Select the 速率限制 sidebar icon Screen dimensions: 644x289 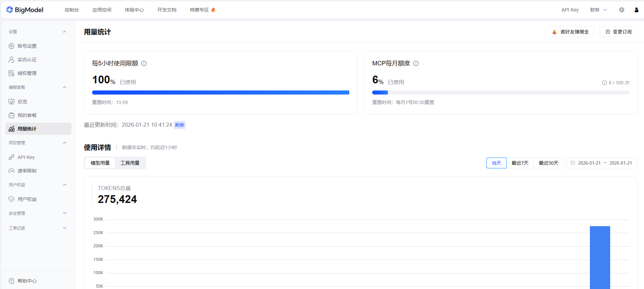coord(12,170)
